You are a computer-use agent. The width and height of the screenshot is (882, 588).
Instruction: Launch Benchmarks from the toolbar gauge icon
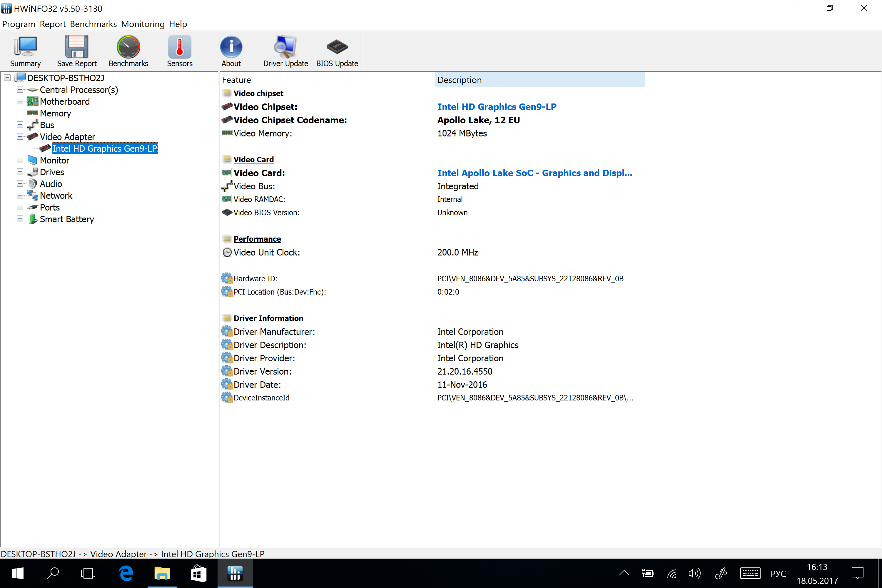[128, 51]
